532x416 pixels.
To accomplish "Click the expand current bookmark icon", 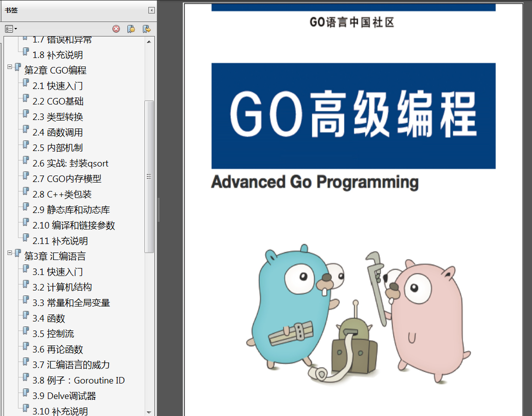I will point(146,29).
